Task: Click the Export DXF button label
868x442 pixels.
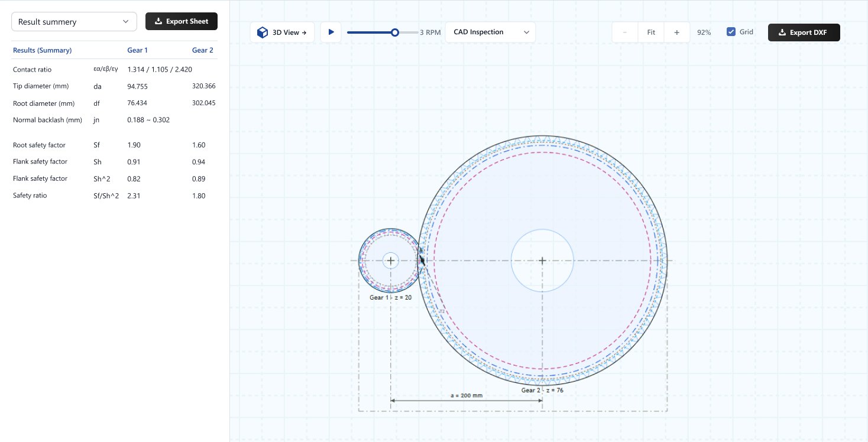Action: click(x=808, y=32)
